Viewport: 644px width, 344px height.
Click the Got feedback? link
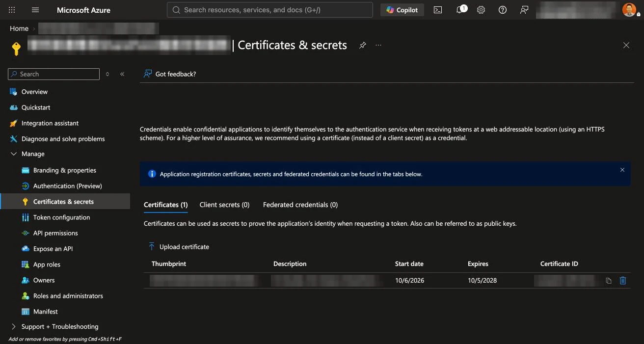170,74
